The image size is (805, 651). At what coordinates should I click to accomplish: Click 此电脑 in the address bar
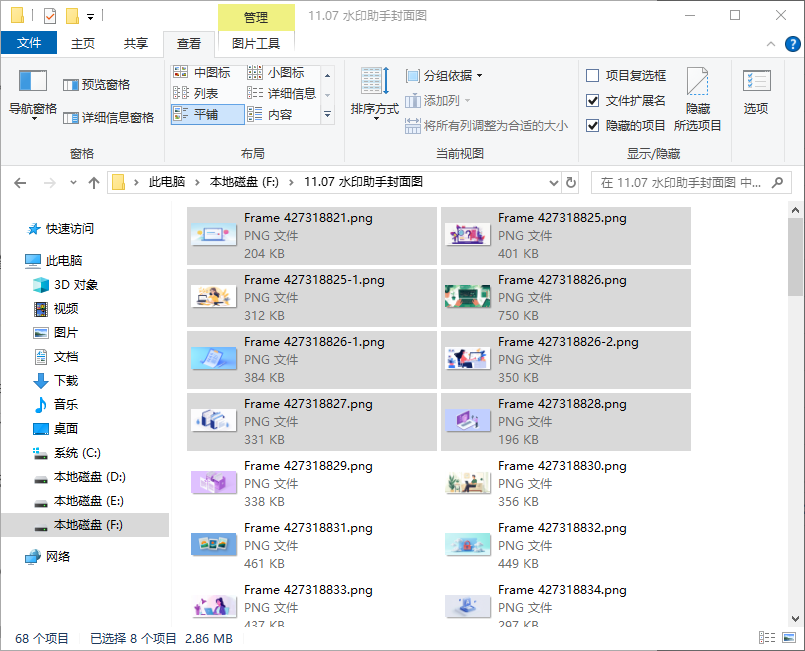coord(167,182)
